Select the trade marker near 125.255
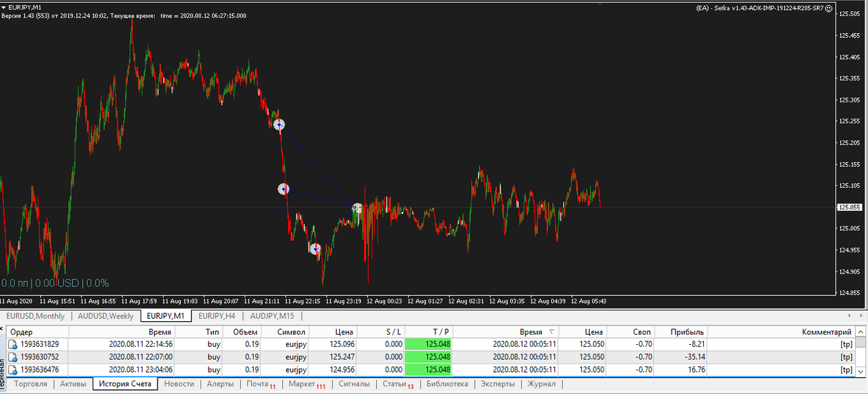868x394 pixels. tap(279, 125)
